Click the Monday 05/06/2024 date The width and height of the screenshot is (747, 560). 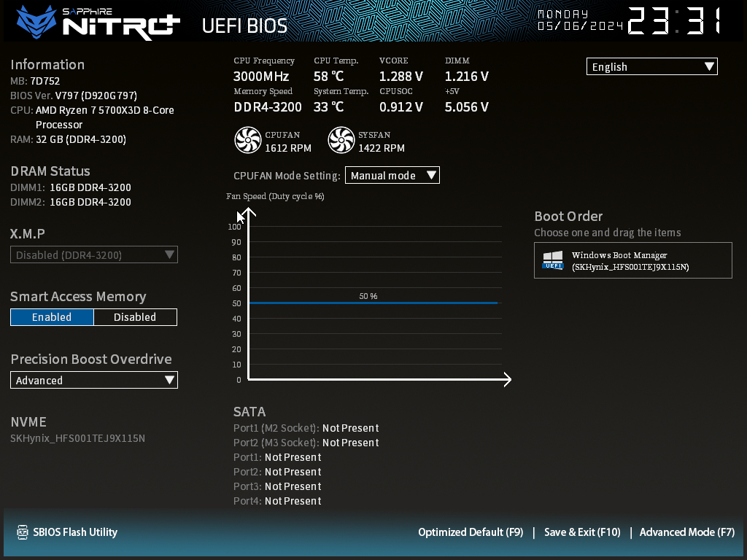pos(580,20)
